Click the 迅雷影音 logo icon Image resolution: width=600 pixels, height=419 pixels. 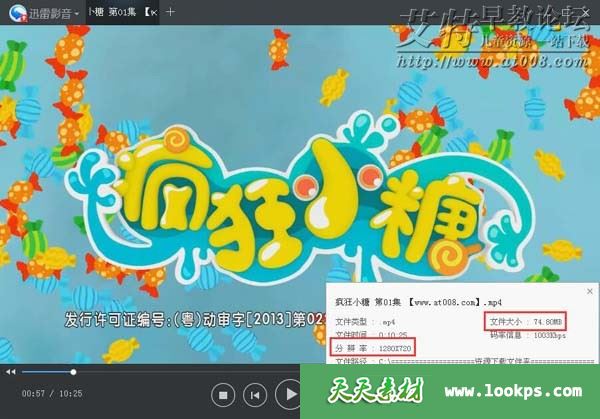(x=18, y=13)
